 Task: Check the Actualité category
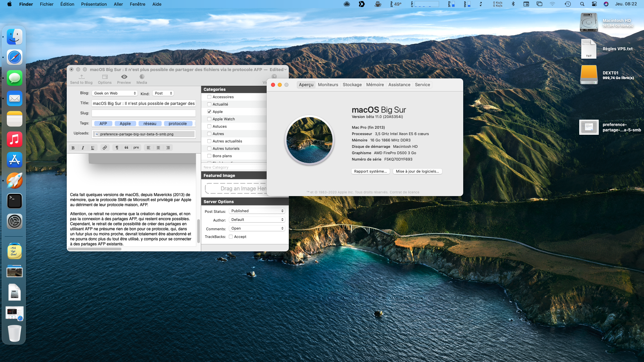tap(209, 104)
